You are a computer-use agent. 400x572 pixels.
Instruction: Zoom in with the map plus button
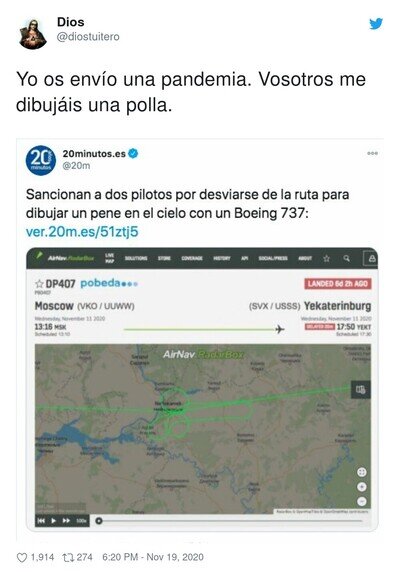coord(362,487)
